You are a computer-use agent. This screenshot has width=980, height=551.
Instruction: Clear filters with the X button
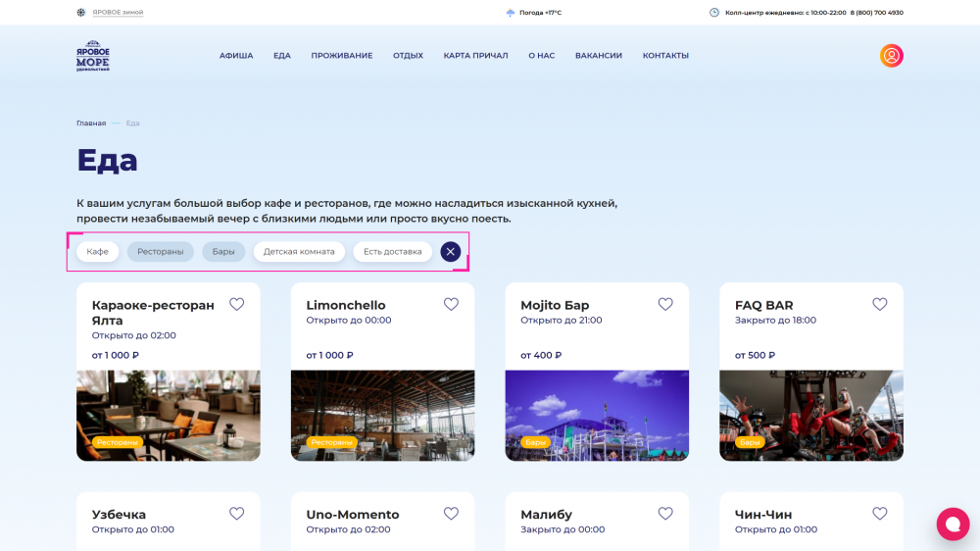(450, 252)
